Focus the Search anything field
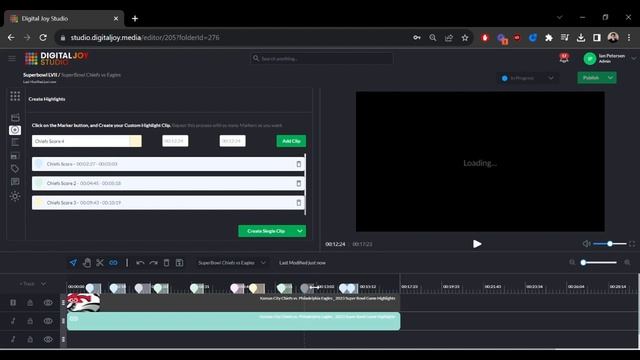The height and width of the screenshot is (360, 640). click(322, 59)
